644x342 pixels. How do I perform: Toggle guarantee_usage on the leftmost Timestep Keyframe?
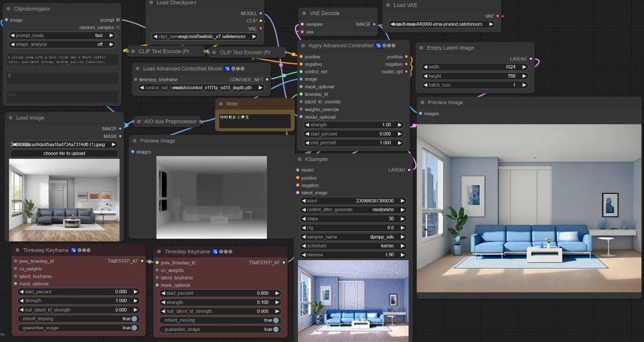click(134, 328)
